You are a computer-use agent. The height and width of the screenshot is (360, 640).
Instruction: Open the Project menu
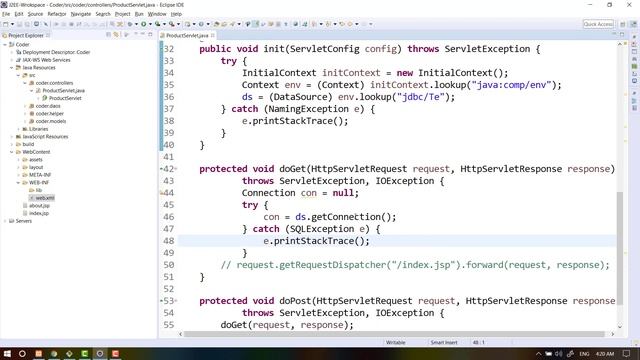click(x=122, y=14)
